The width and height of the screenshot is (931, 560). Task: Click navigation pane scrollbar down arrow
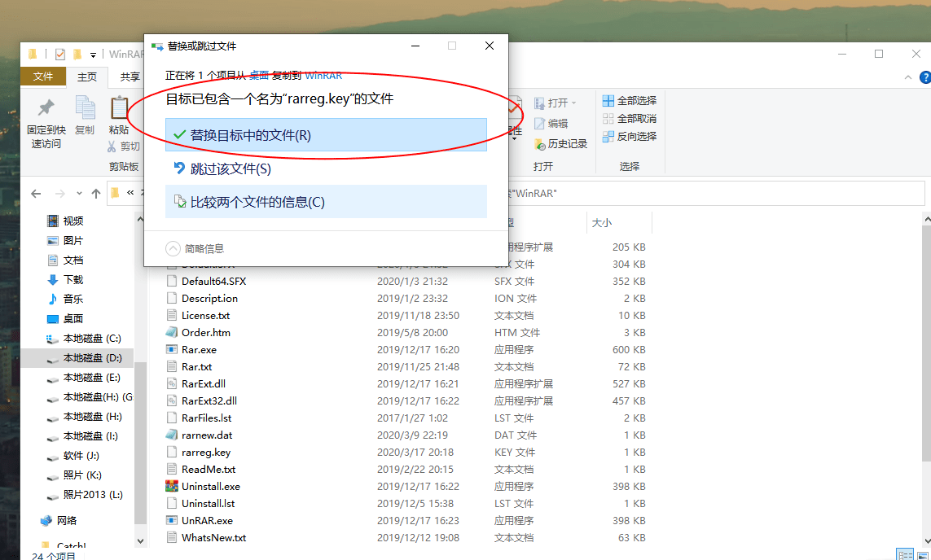(x=141, y=540)
